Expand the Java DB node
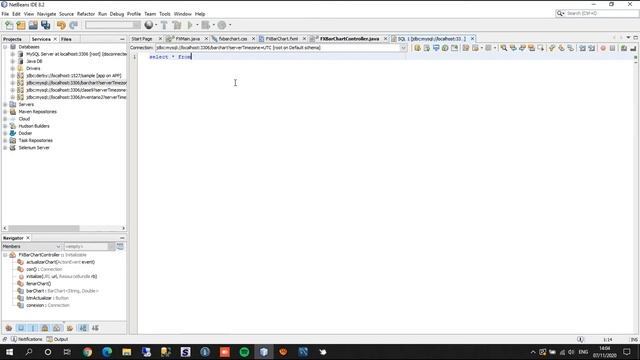 point(13,61)
